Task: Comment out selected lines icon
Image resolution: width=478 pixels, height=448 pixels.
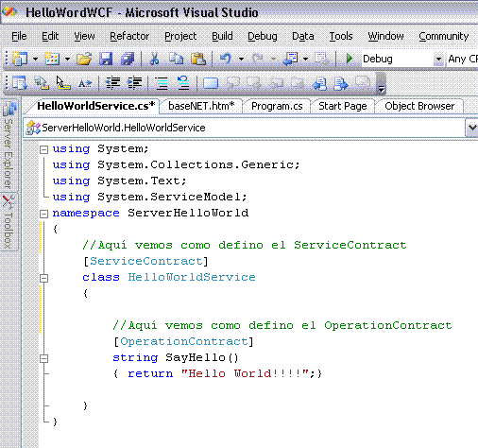Action: (x=162, y=83)
